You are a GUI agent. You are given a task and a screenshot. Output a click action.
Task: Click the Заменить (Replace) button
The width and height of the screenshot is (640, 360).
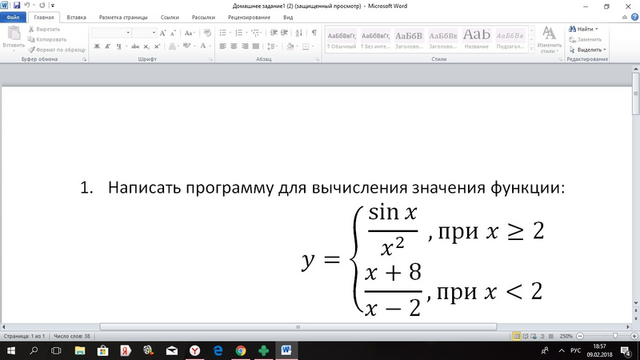click(x=585, y=40)
